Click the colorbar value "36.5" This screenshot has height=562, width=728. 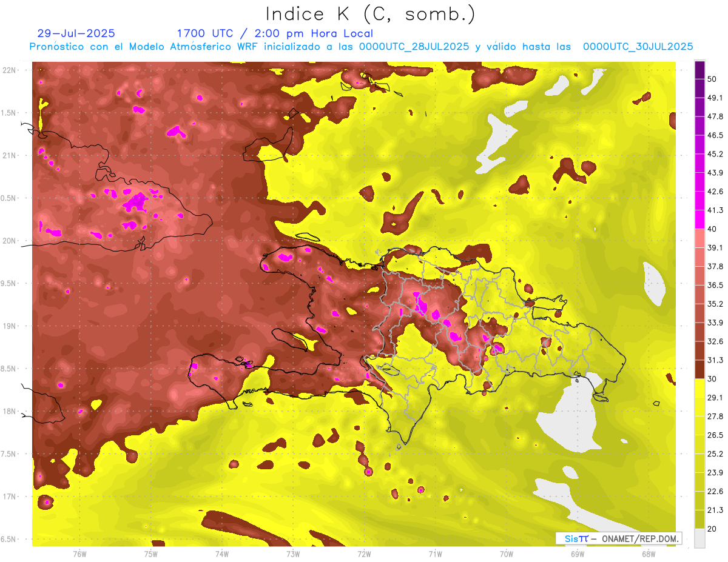[715, 285]
